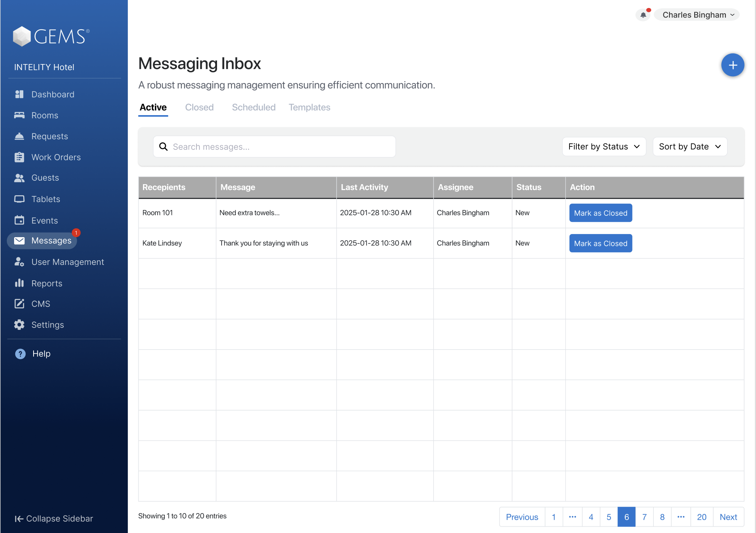Viewport: 756px width, 533px height.
Task: Click the Guests people icon
Action: [x=19, y=178]
